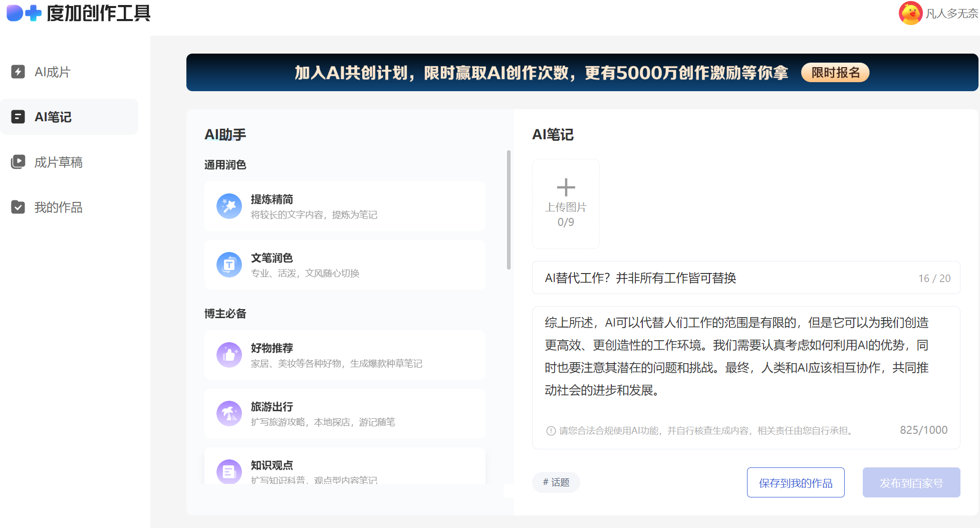Click the 限时报名 banner button

835,72
